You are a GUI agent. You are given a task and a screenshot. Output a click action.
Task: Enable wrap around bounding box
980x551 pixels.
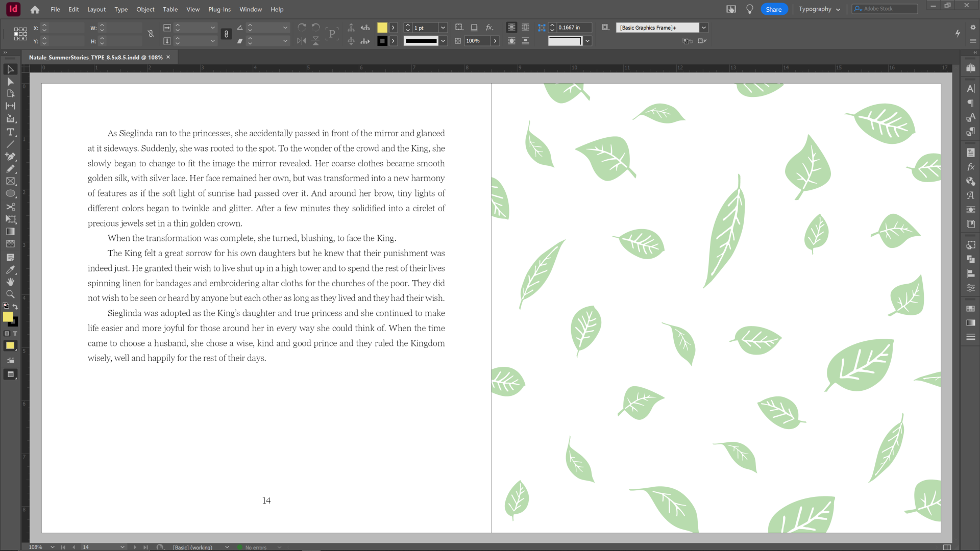pyautogui.click(x=525, y=28)
